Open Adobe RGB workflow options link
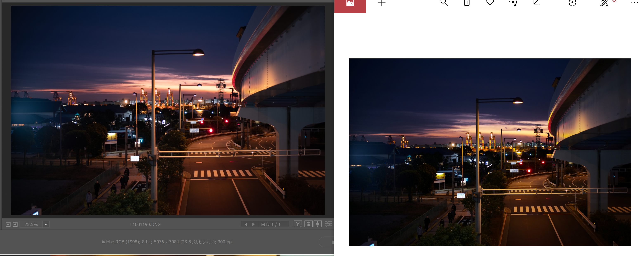The width and height of the screenshot is (644, 256). pos(167,242)
